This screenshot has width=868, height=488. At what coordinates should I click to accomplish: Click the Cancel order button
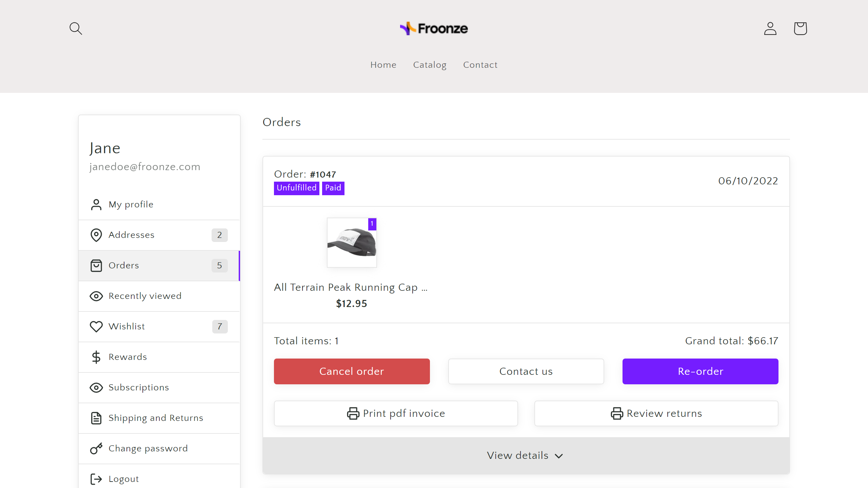352,371
